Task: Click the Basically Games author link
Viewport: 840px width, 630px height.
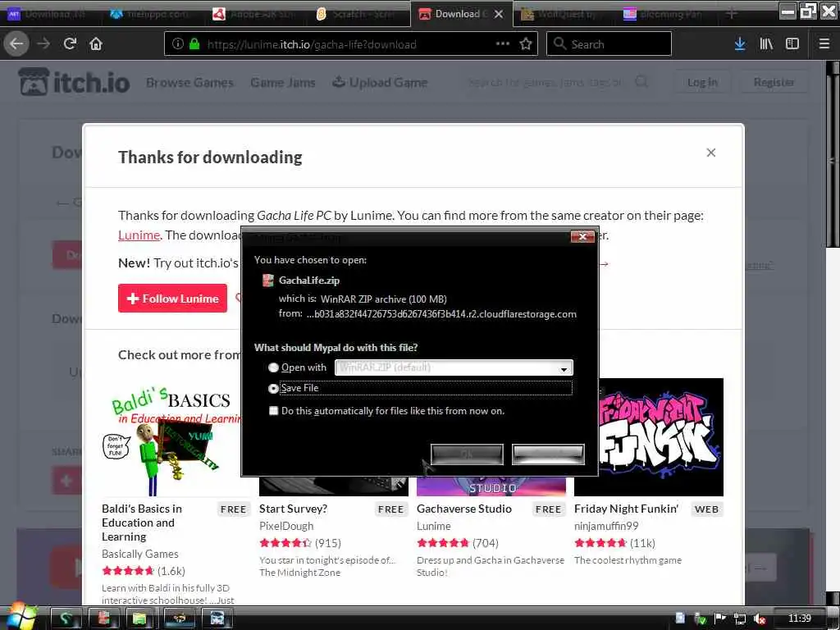Action: [139, 554]
